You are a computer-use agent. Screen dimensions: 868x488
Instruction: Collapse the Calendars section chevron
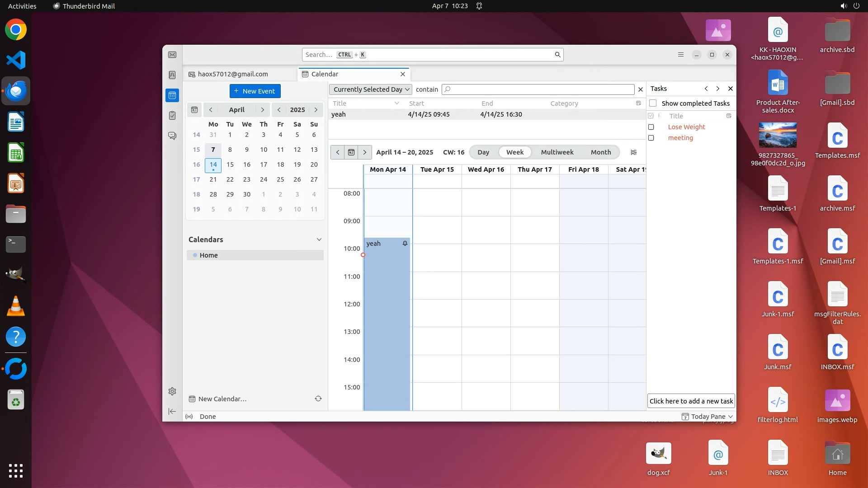319,239
